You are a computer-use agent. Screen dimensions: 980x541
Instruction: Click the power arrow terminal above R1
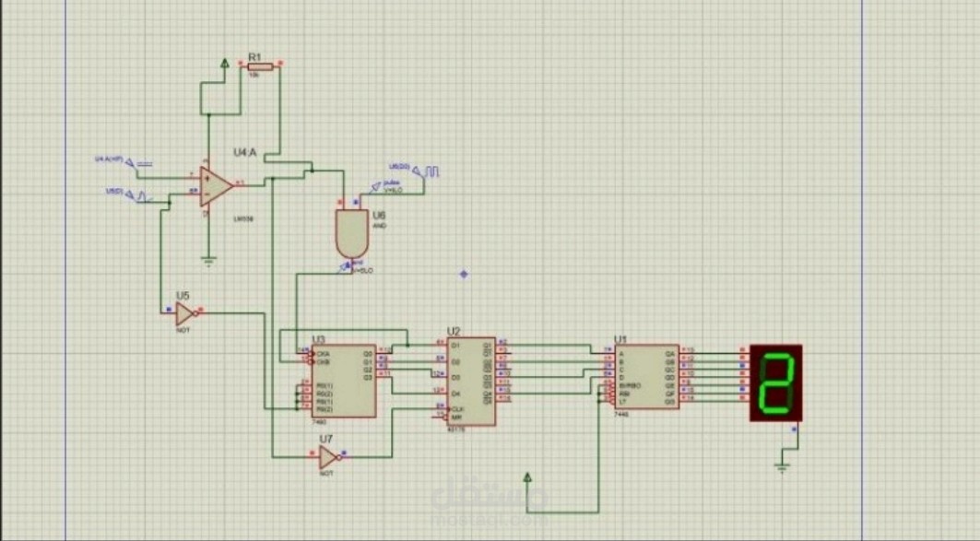[x=223, y=61]
